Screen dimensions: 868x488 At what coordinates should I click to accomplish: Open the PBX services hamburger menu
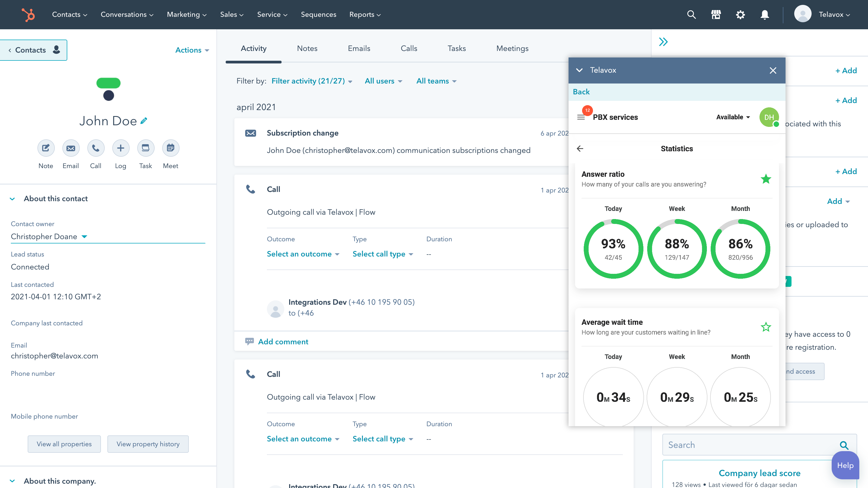tap(581, 117)
